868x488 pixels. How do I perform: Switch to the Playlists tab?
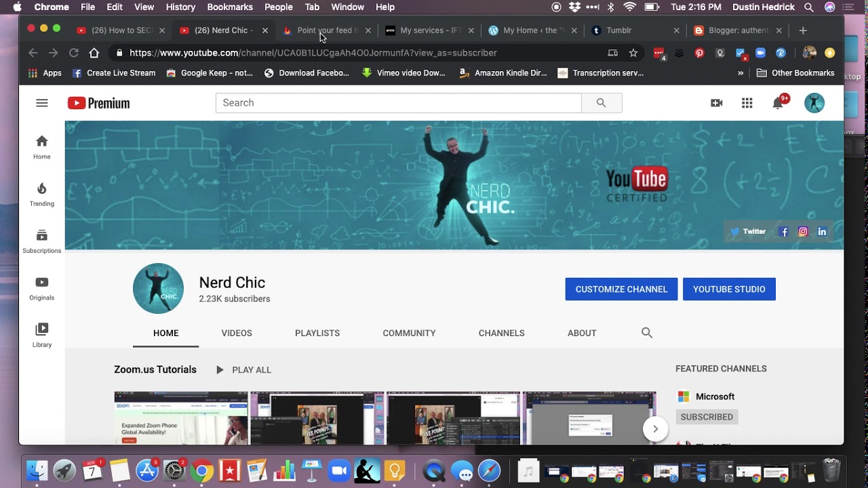pos(317,333)
